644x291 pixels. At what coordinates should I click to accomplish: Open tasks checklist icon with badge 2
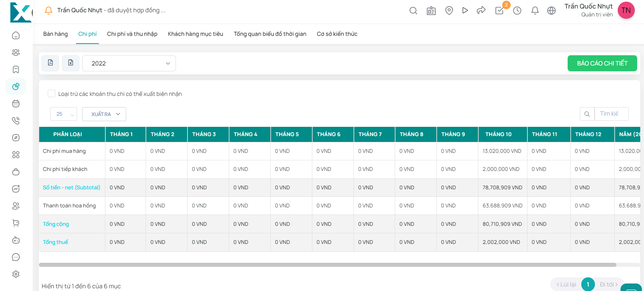tap(499, 11)
